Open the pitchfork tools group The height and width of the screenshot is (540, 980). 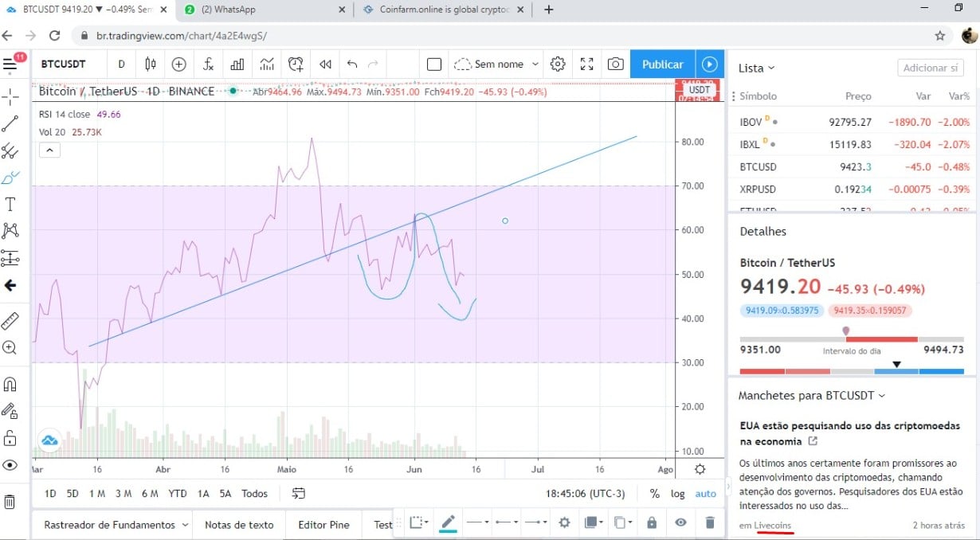coord(10,151)
